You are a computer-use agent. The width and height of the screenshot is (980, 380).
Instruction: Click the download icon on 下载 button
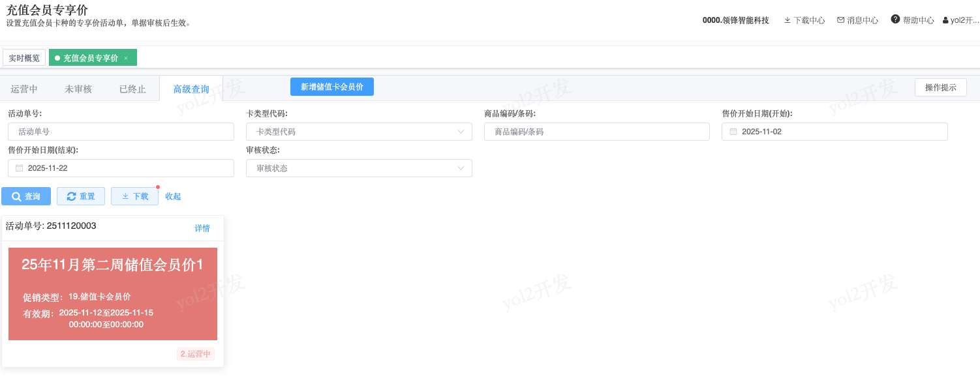tap(125, 196)
